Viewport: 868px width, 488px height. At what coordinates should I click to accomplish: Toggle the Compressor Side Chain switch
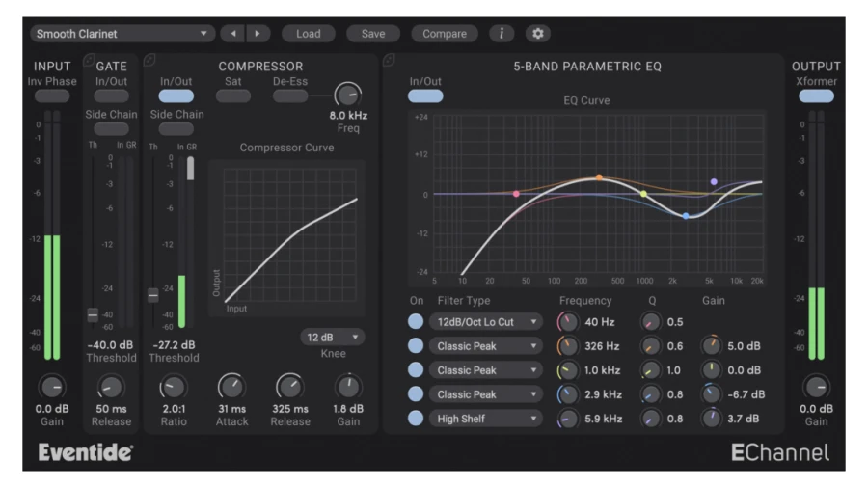point(176,129)
